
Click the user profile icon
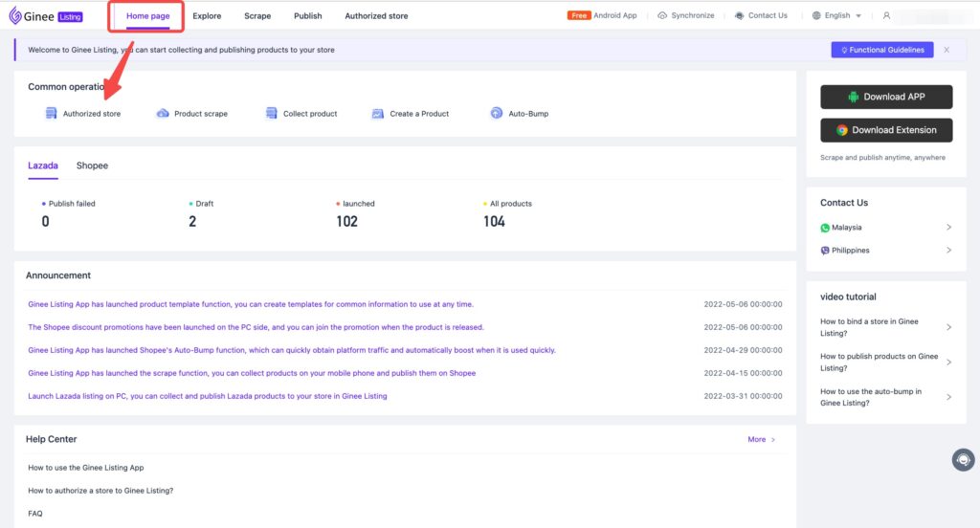click(x=886, y=16)
